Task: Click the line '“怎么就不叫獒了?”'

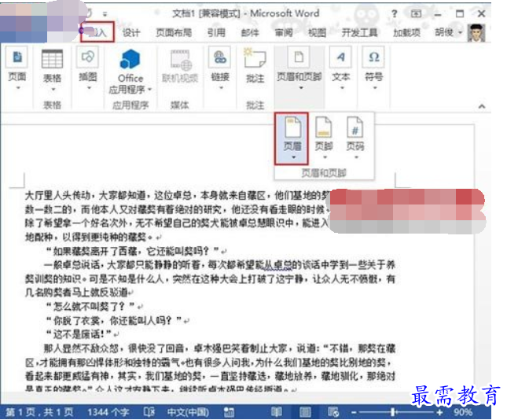Action: [90, 306]
